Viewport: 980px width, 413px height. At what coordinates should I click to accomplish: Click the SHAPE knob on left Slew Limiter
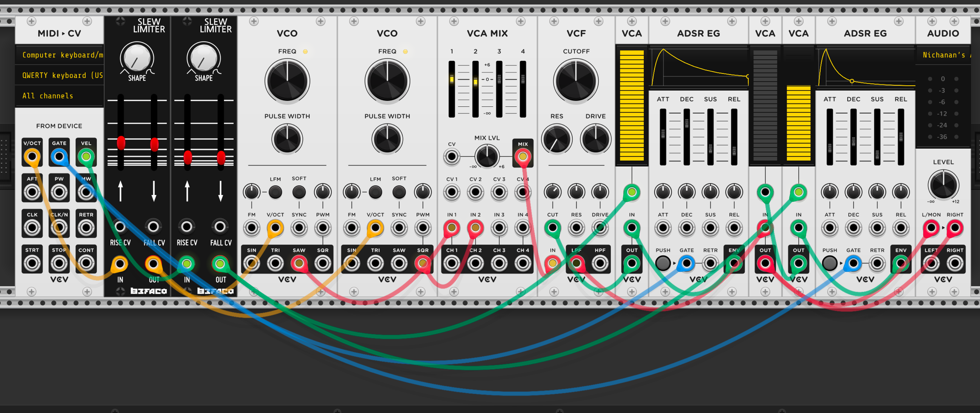pos(137,59)
